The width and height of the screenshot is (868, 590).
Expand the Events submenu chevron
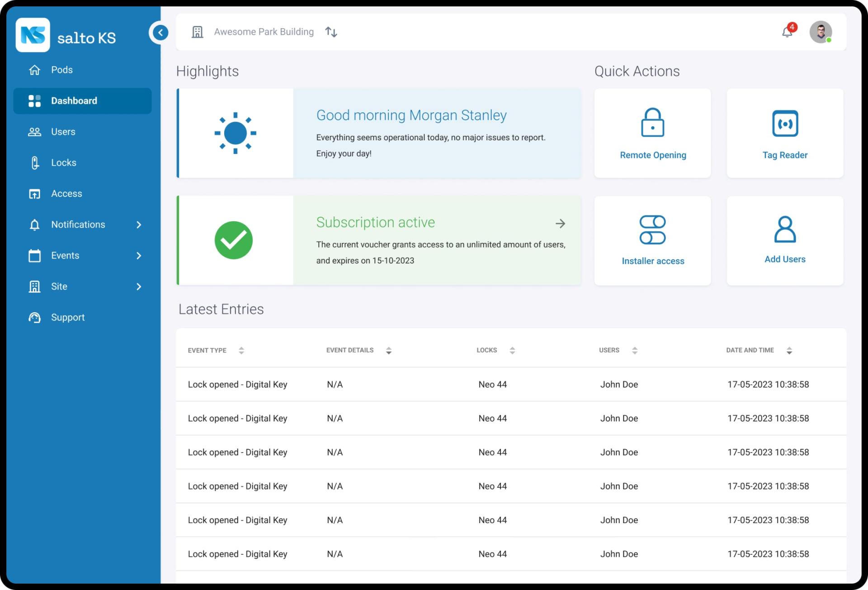139,256
